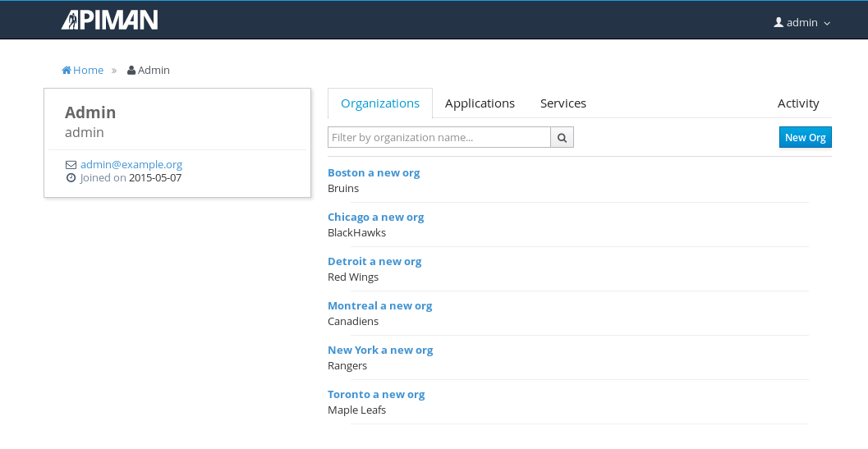Open Montreal a new org link
This screenshot has width=868, height=449.
(x=379, y=305)
